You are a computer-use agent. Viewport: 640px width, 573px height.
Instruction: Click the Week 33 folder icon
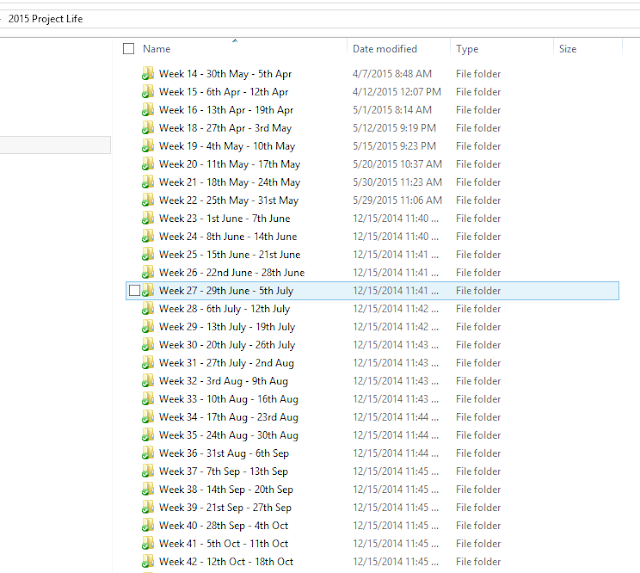pos(148,399)
